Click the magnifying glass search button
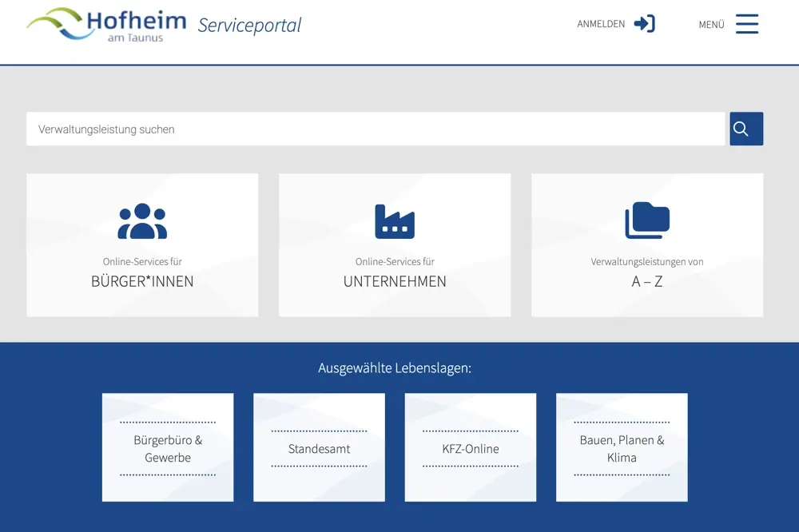 point(746,129)
